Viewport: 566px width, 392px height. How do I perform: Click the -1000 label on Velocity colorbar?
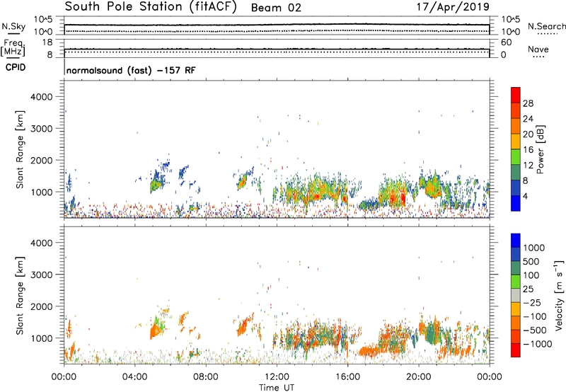537,344
